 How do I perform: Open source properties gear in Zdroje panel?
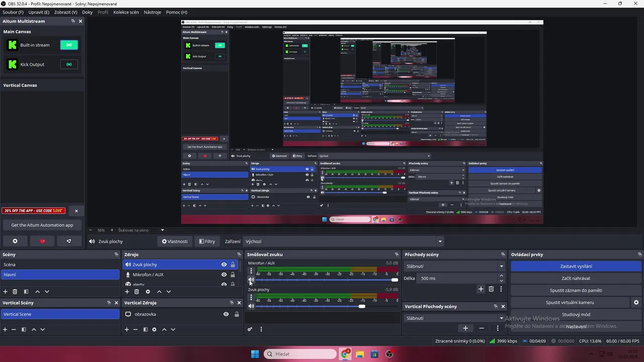coord(148,292)
